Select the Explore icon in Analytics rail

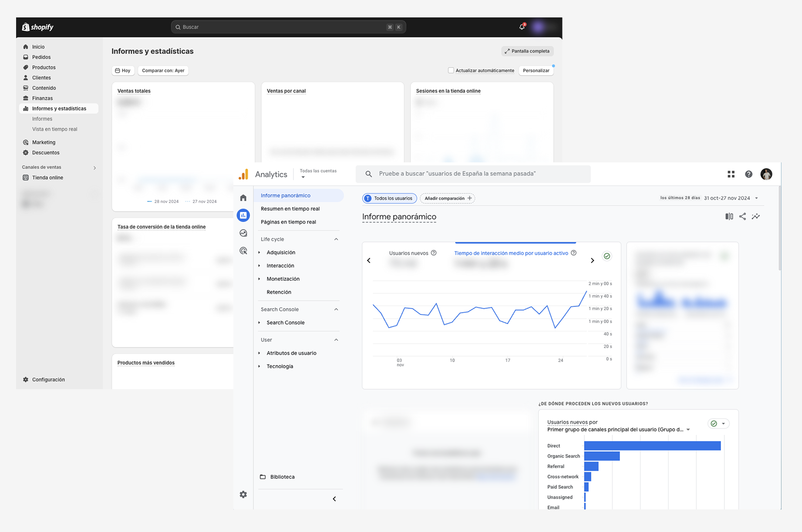coord(243,233)
